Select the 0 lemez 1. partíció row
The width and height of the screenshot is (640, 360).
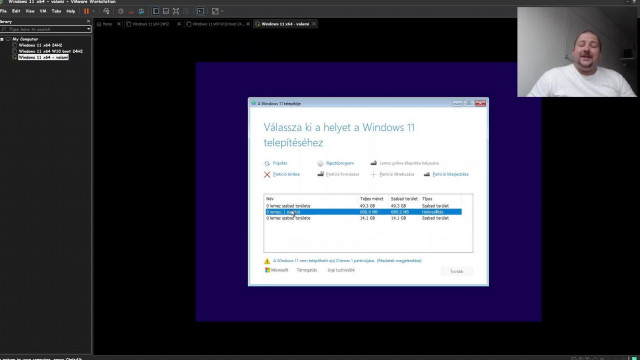pyautogui.click(x=363, y=212)
